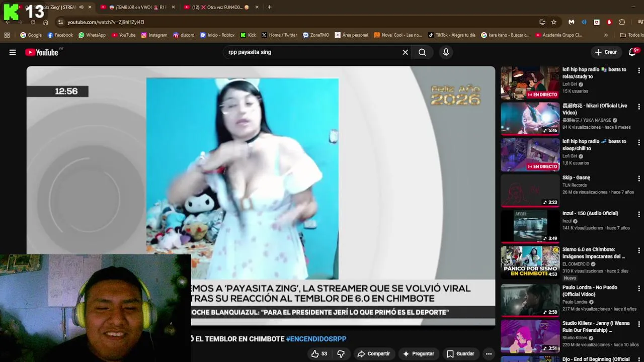Open options menu for Skip - Gasnę video
The width and height of the screenshot is (644, 362).
639,178
